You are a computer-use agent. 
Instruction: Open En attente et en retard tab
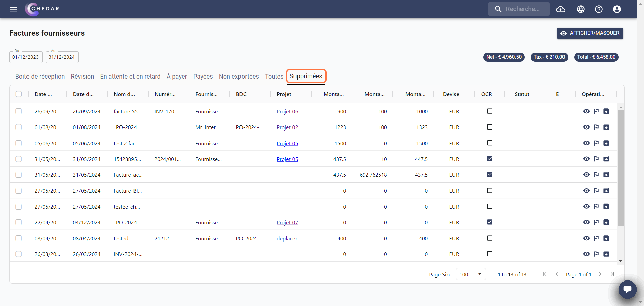click(x=130, y=76)
